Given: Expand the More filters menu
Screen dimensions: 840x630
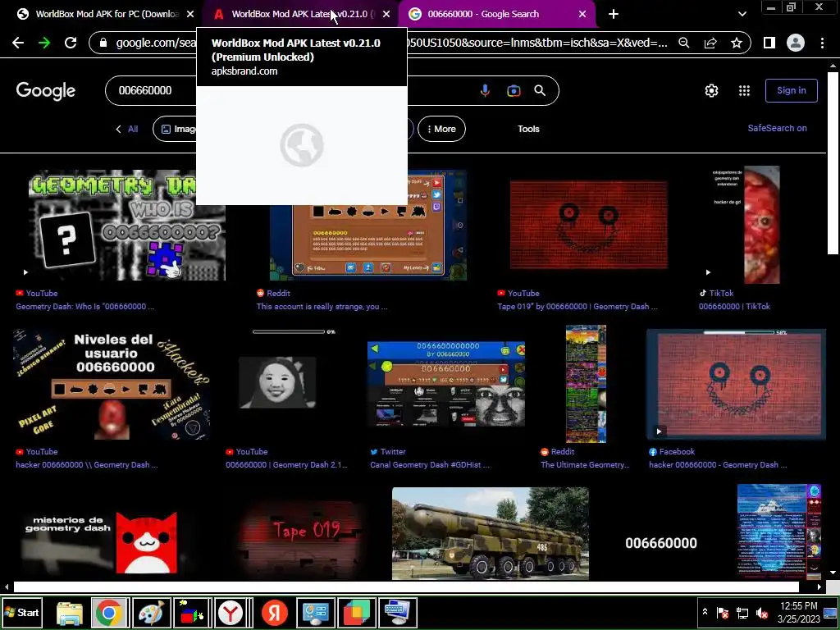Looking at the screenshot, I should (441, 129).
